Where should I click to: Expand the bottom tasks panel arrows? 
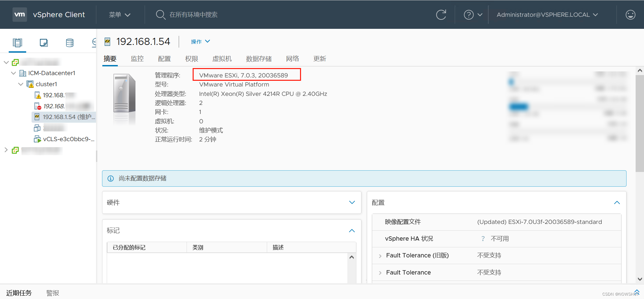coord(637,292)
